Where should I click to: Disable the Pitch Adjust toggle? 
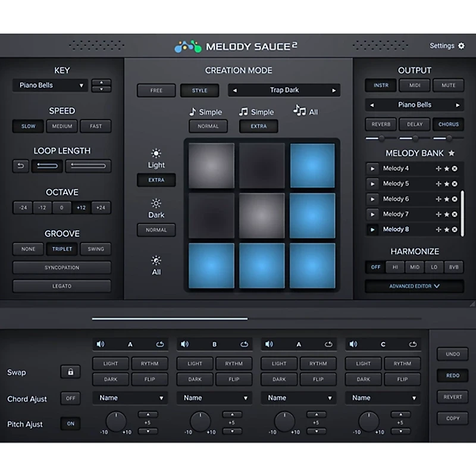click(70, 424)
